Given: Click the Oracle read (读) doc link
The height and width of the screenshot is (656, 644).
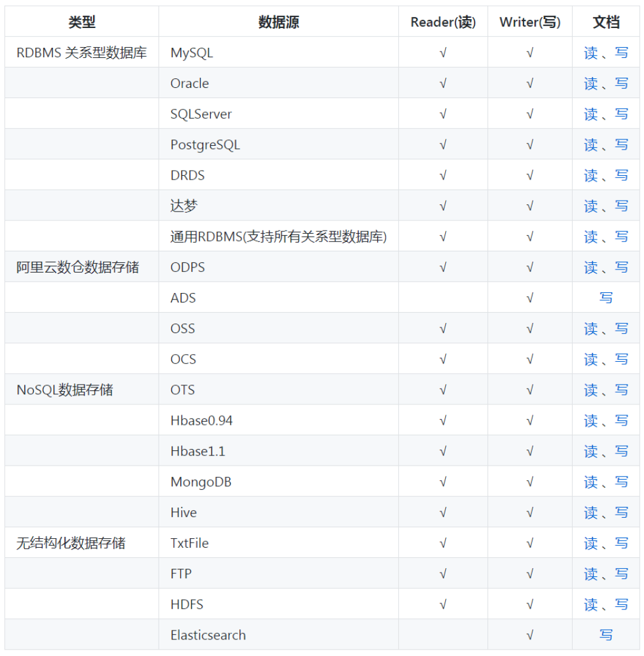Looking at the screenshot, I should (x=590, y=83).
